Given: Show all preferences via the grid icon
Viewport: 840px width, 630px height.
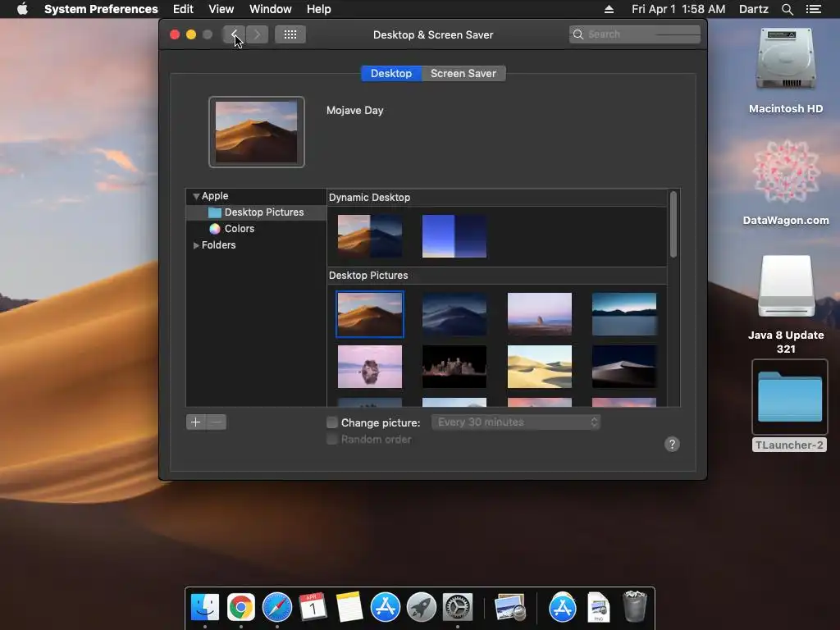Looking at the screenshot, I should click(x=290, y=34).
